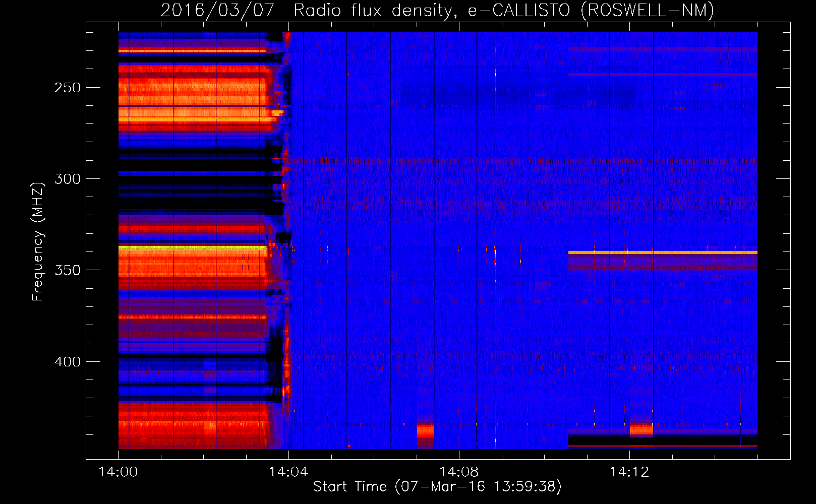This screenshot has width=816, height=504.
Task: Click the 250 frequency tick label
Action: (x=68, y=88)
